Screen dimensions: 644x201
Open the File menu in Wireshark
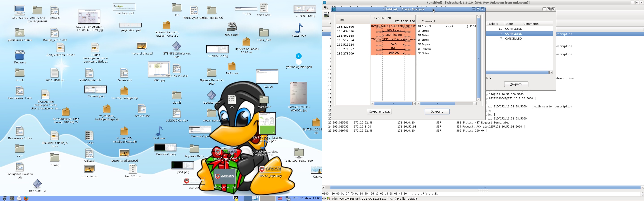326,8
